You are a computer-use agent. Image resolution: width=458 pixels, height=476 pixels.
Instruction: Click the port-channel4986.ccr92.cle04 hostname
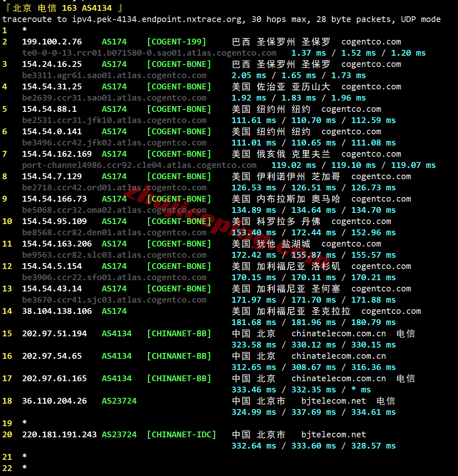(139, 165)
